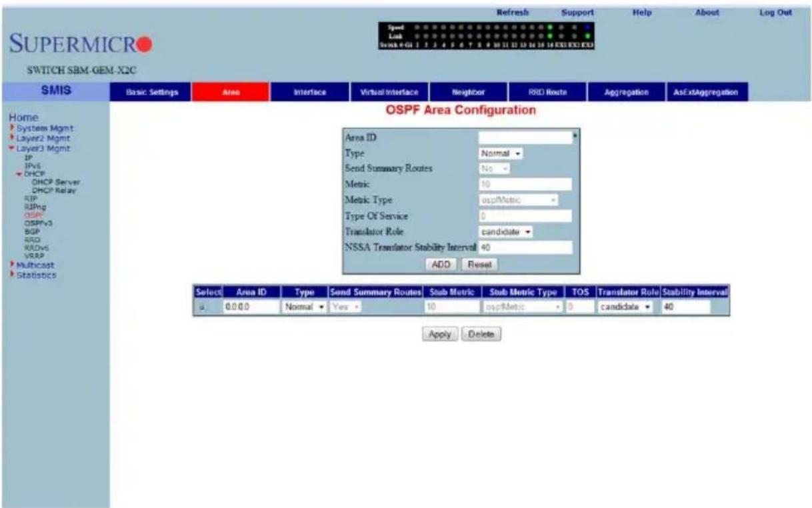
Task: Click the Apply button
Action: [x=440, y=334]
